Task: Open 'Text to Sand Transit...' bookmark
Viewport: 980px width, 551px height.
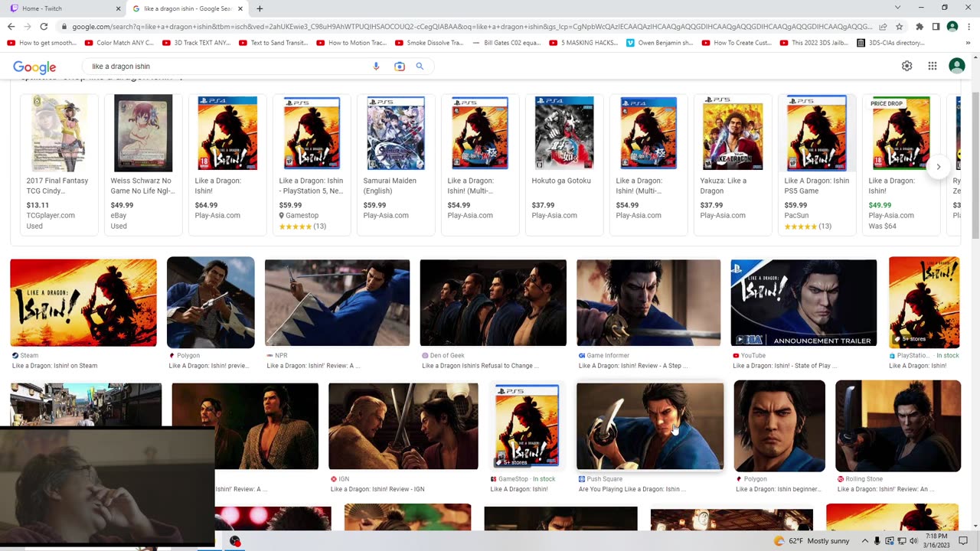Action: pyautogui.click(x=273, y=43)
